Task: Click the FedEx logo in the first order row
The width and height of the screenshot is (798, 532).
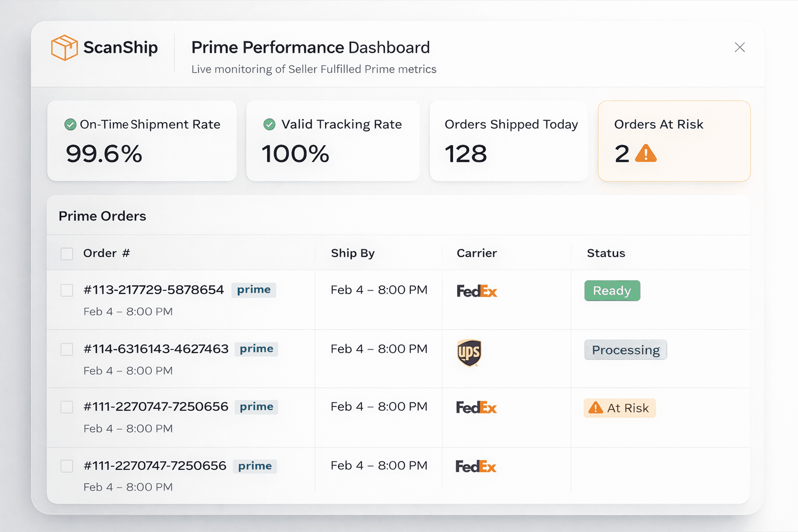Action: point(476,291)
